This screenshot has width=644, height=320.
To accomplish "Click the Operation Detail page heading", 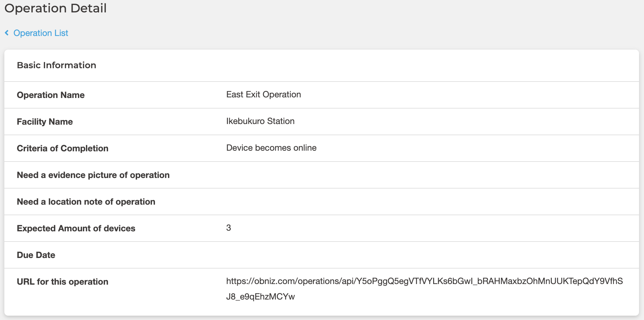I will [x=56, y=8].
